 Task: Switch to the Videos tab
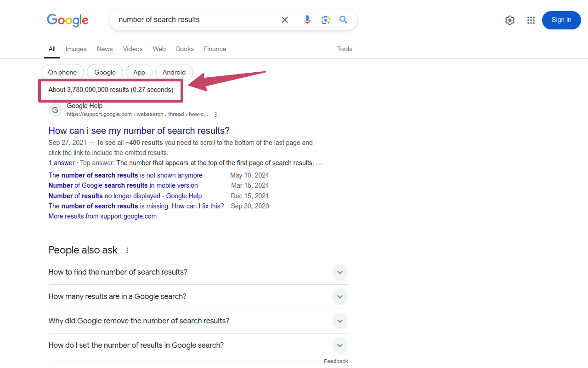click(133, 49)
